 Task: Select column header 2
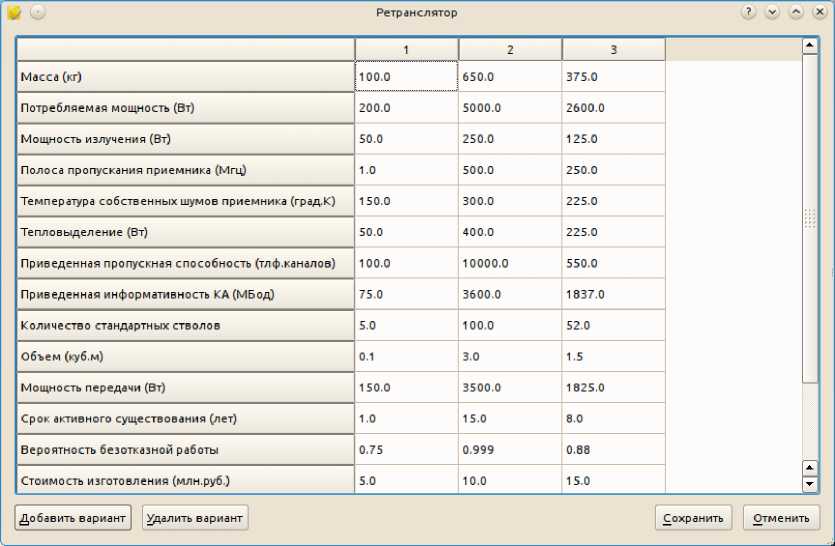pos(510,50)
